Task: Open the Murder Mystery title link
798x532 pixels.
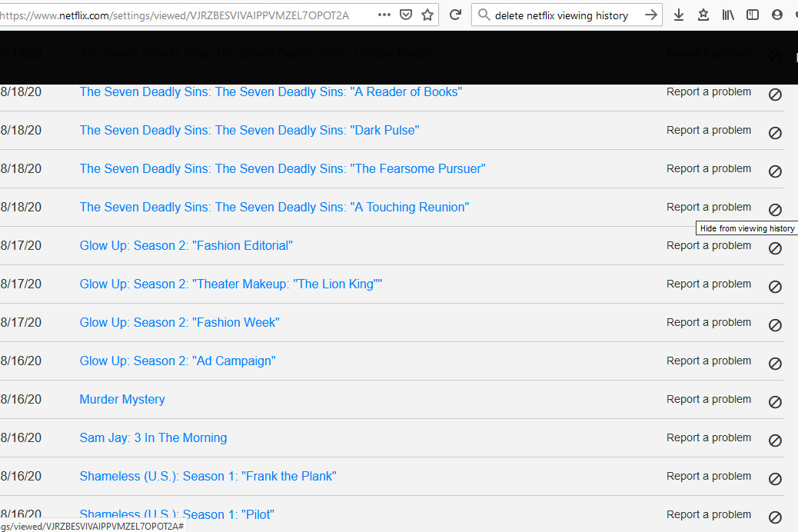Action: 122,399
